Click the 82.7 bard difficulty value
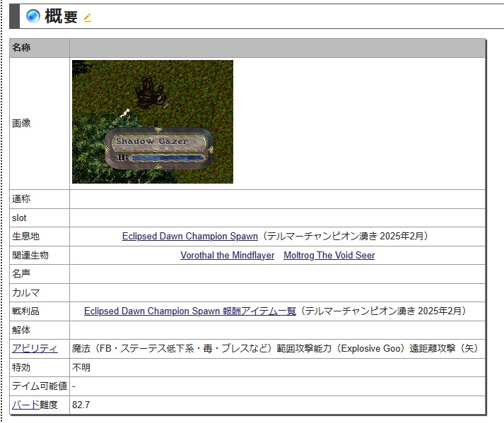The width and height of the screenshot is (504, 423). (x=81, y=405)
